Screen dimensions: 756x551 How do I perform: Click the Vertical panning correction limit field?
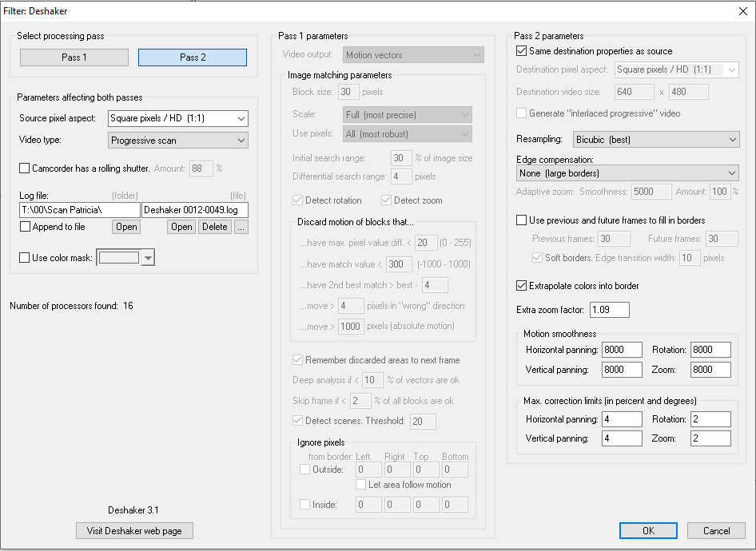click(622, 438)
